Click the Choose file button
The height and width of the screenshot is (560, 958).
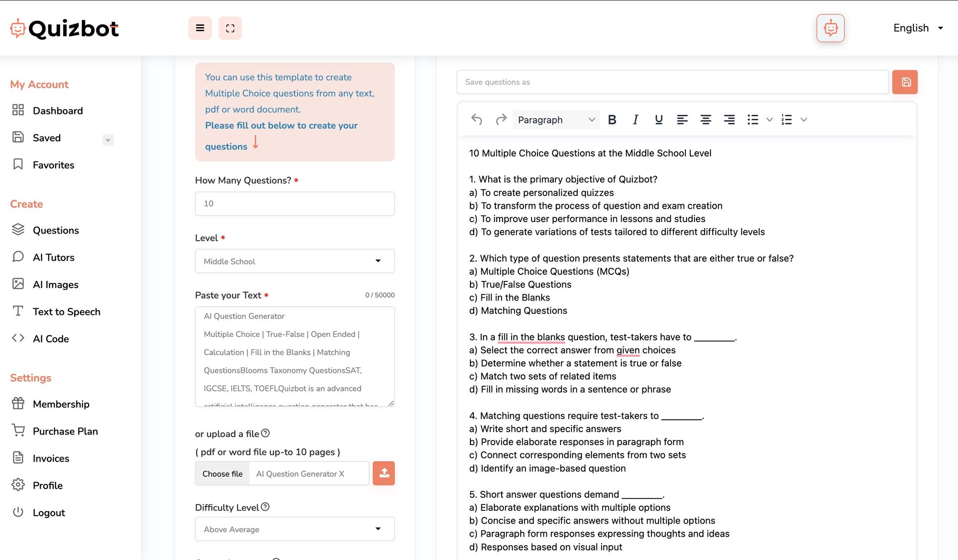click(222, 474)
